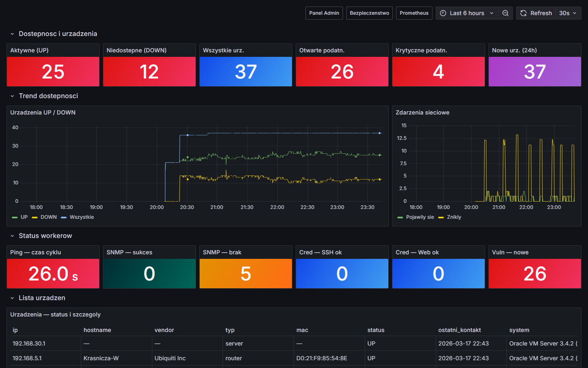
Task: Click the clock icon in time picker
Action: tap(443, 13)
